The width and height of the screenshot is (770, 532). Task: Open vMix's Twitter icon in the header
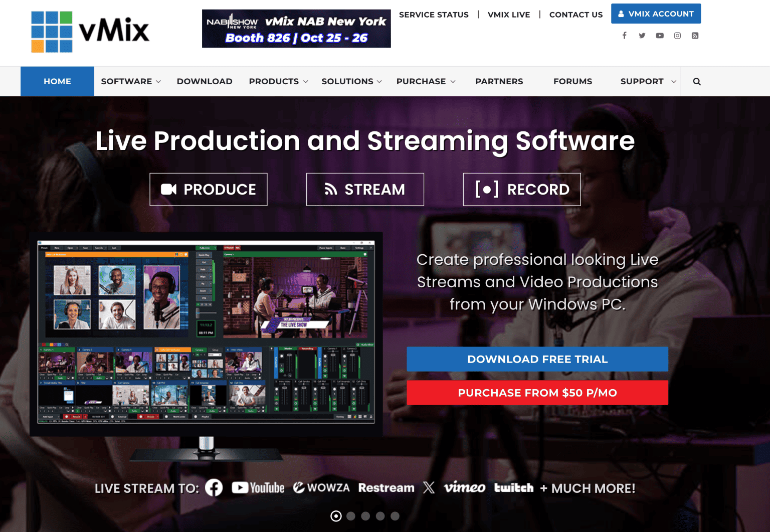[x=642, y=35]
